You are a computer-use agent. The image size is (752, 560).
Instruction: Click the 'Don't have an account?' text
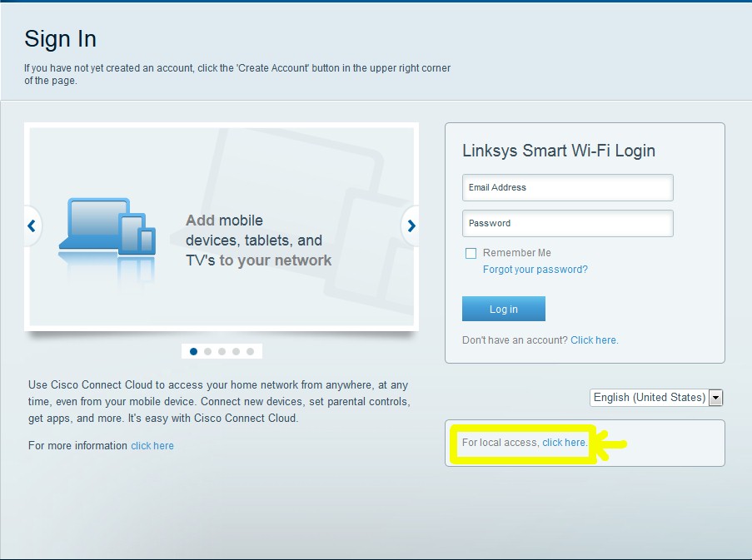515,340
